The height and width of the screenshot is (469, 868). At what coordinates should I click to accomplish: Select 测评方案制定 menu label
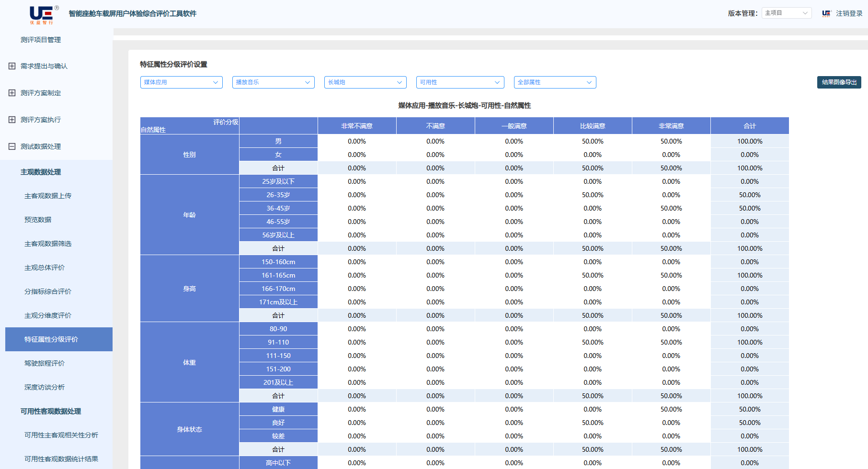tap(41, 93)
